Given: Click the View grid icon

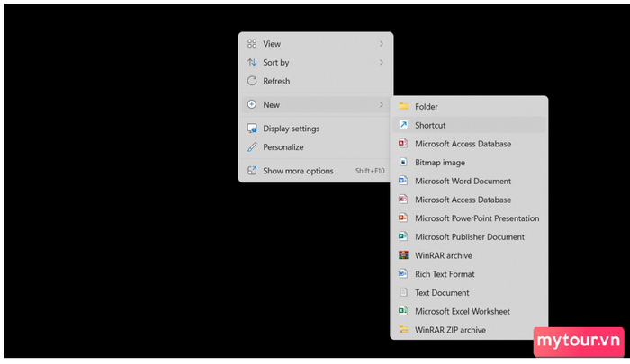Looking at the screenshot, I should (x=252, y=44).
